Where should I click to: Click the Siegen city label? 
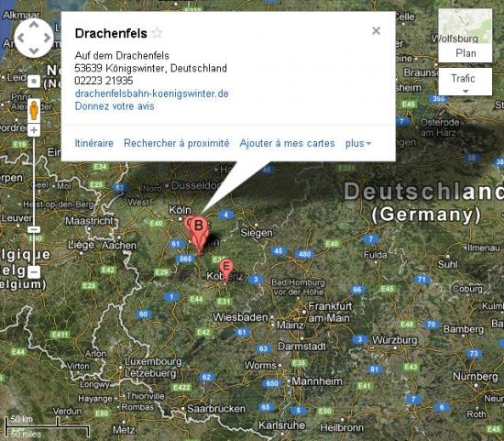click(x=257, y=233)
